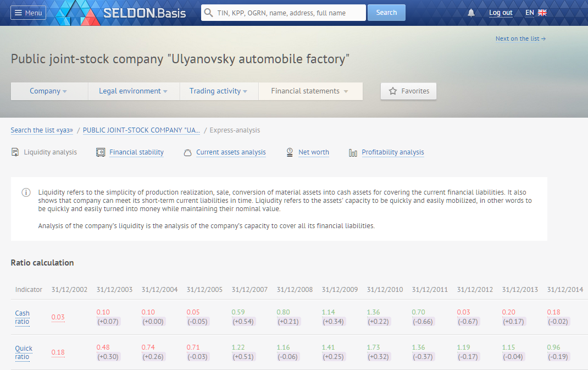The height and width of the screenshot is (370, 588).
Task: Click the Financial stability safe icon
Action: pos(101,152)
